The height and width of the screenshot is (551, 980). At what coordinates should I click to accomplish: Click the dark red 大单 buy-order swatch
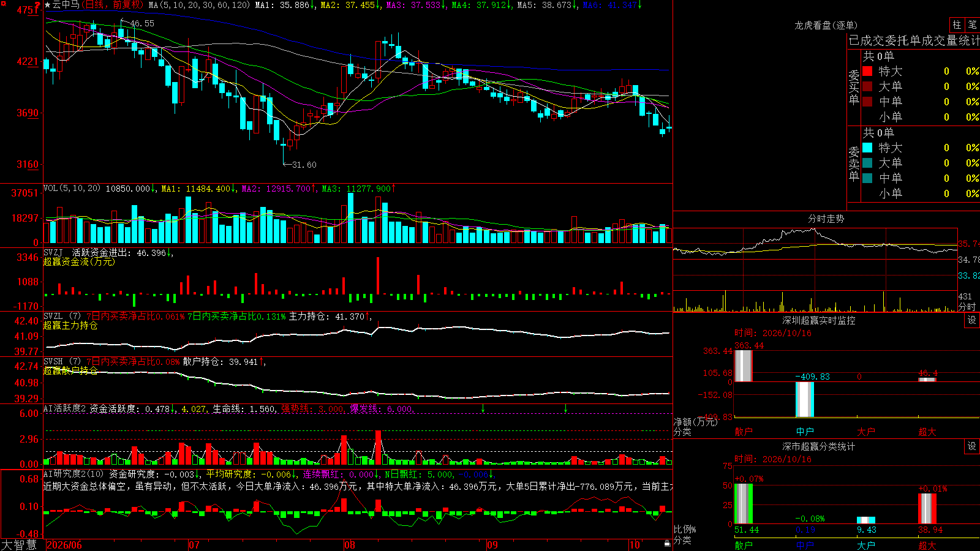867,86
